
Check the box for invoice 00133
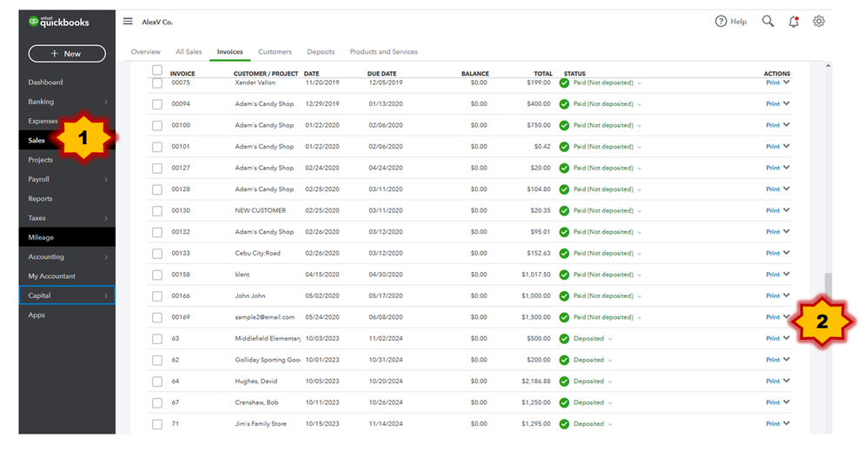[x=157, y=254]
